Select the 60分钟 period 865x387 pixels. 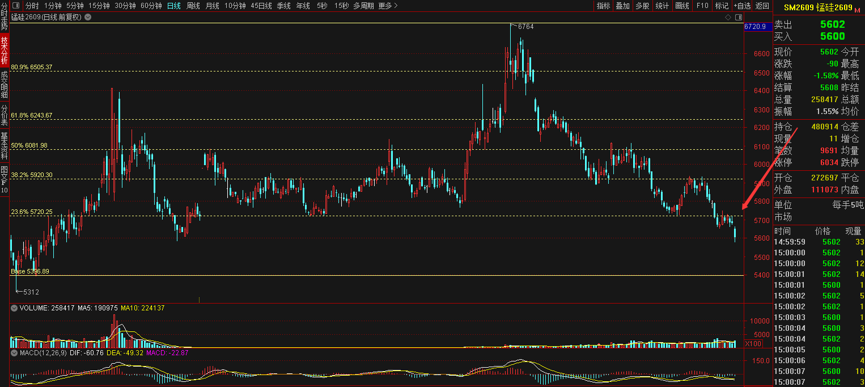pos(151,6)
